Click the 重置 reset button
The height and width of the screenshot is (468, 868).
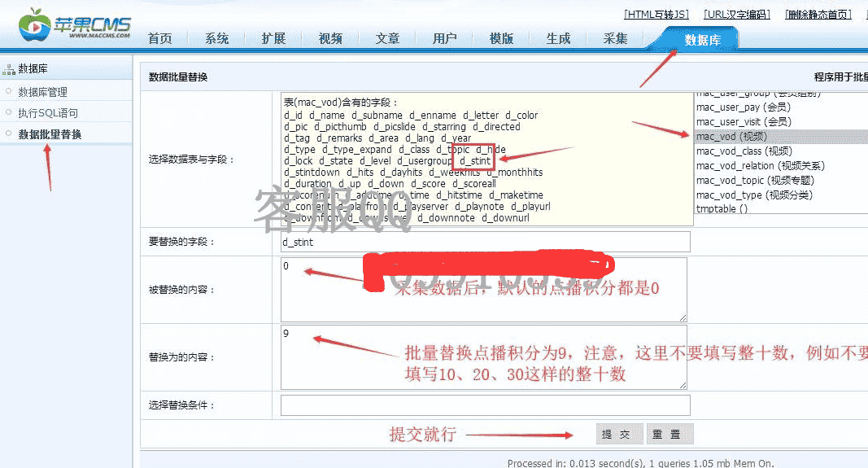(x=670, y=434)
